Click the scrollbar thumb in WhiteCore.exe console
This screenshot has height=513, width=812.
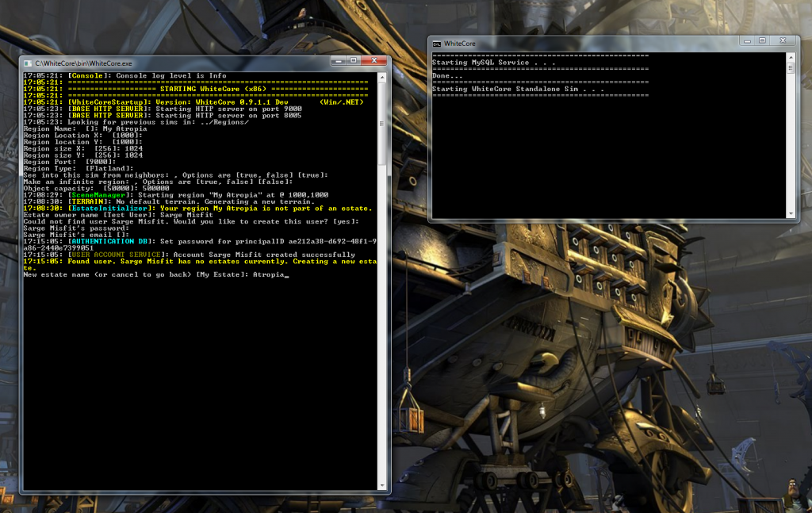[x=382, y=124]
